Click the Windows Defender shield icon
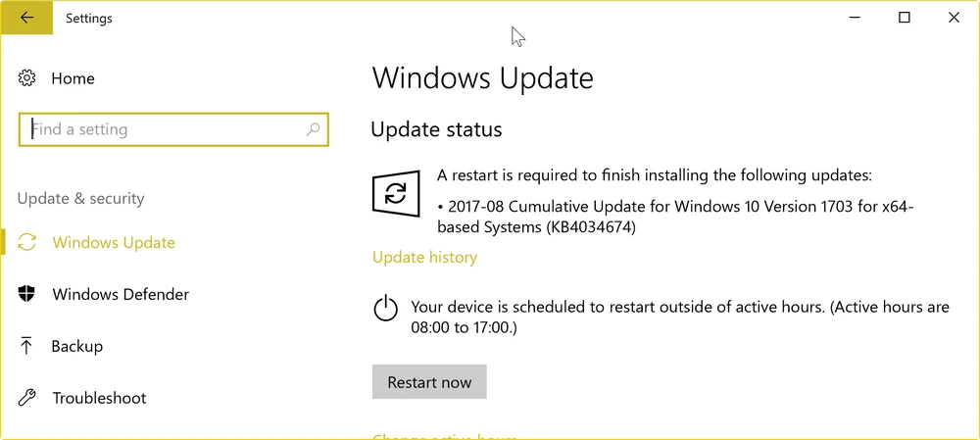The width and height of the screenshot is (980, 440). coord(27,294)
